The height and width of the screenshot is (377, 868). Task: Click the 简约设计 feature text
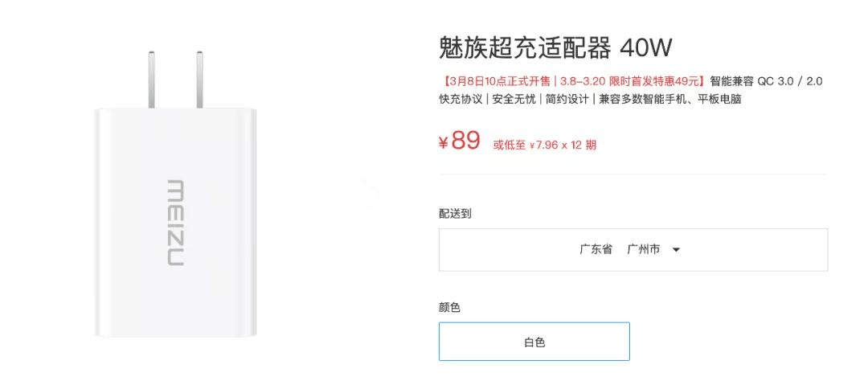pyautogui.click(x=567, y=100)
